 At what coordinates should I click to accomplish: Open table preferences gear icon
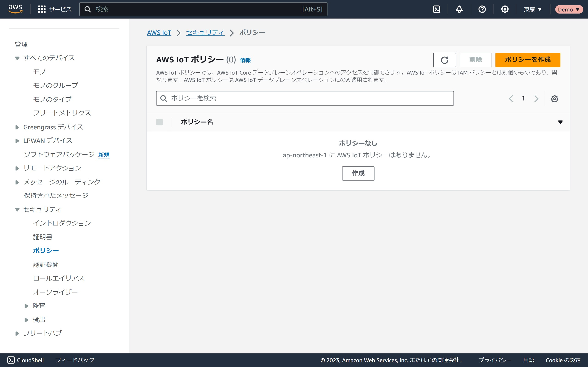pyautogui.click(x=554, y=99)
